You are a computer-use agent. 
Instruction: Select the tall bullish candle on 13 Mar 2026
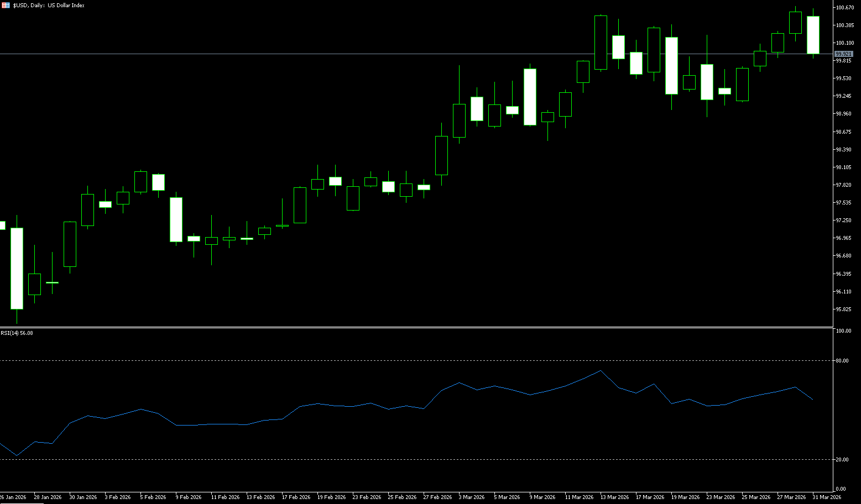pyautogui.click(x=601, y=43)
